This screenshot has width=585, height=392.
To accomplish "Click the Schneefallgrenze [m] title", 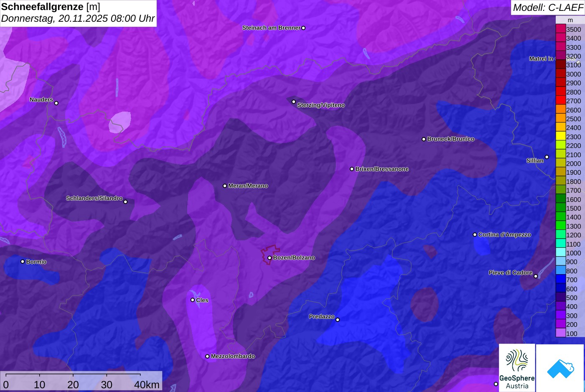I will (x=51, y=7).
